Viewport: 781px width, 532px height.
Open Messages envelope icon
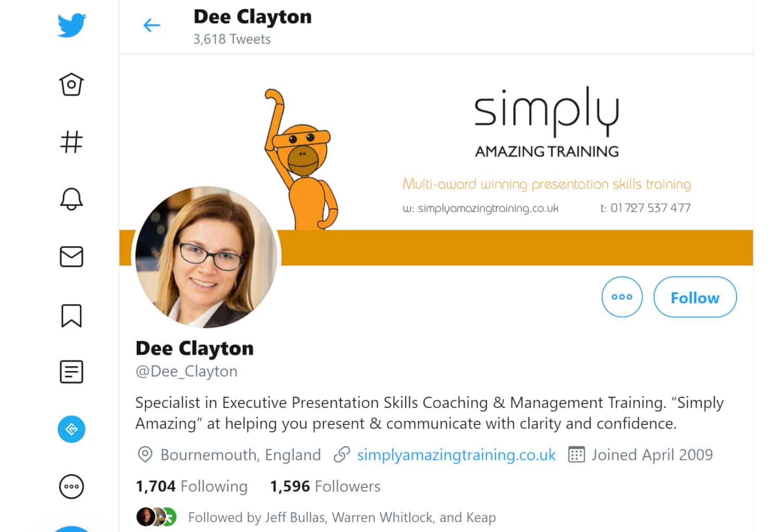point(71,257)
